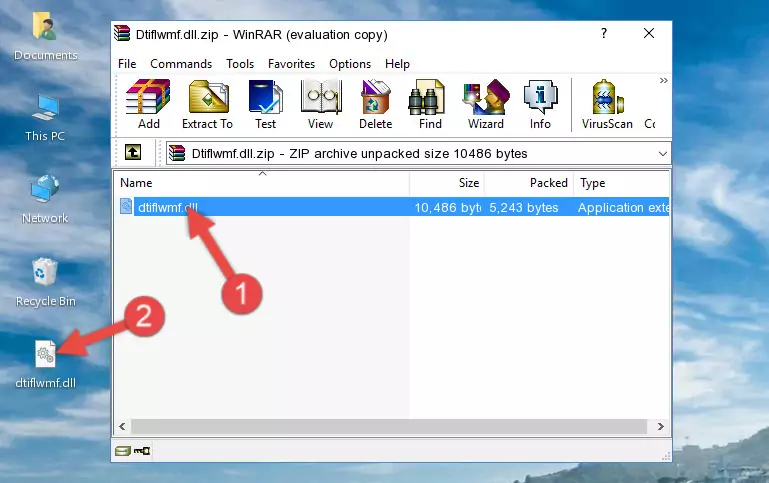Image resolution: width=769 pixels, height=483 pixels.
Task: Click the horizontal scrollbar left arrow
Action: tap(123, 427)
